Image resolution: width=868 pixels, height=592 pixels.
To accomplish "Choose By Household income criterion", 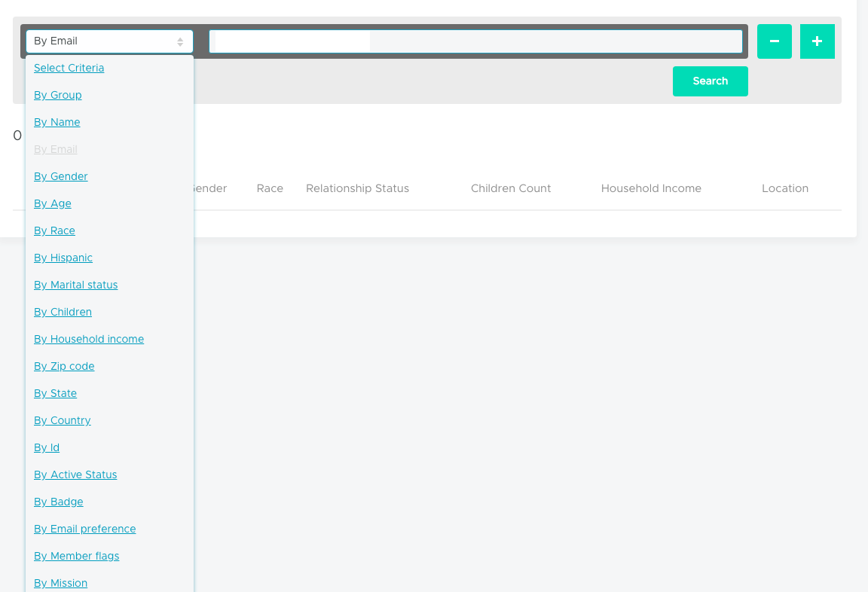I will pyautogui.click(x=89, y=339).
